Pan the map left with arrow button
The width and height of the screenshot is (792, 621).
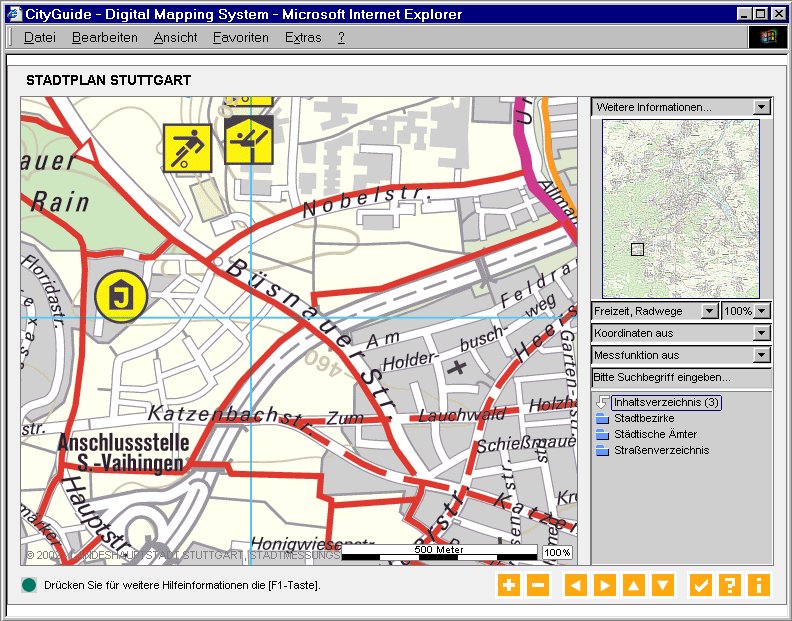[x=575, y=586]
